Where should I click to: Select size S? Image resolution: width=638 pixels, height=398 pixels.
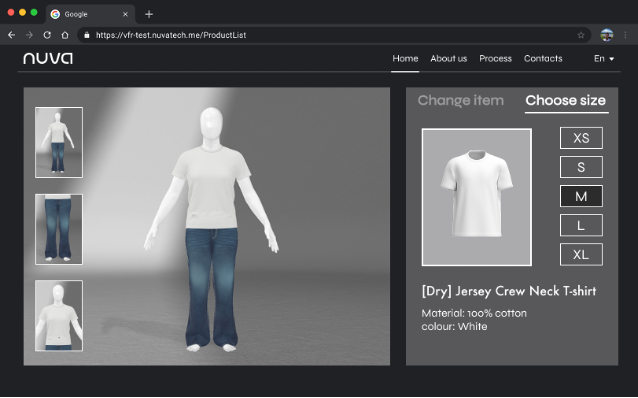click(x=581, y=167)
